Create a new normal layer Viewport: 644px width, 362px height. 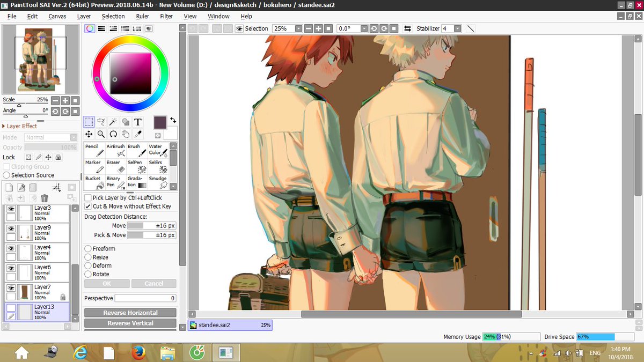tap(10, 187)
